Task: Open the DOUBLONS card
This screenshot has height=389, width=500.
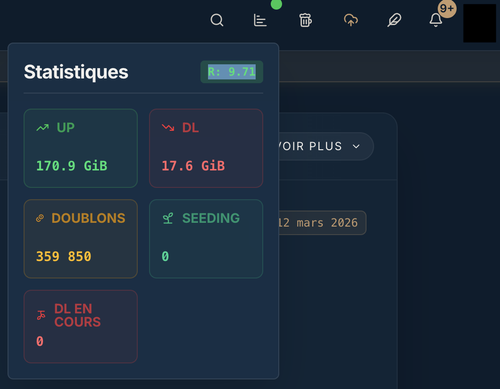Action: pos(81,239)
